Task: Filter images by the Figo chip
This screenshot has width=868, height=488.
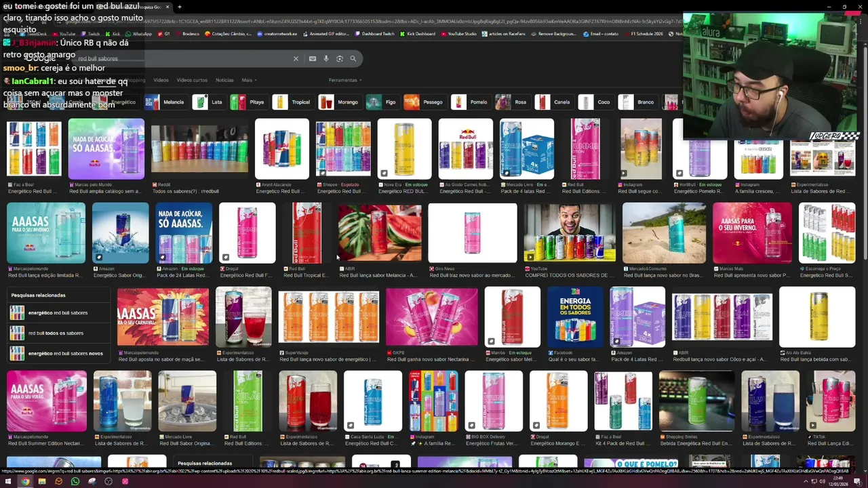Action: [382, 102]
